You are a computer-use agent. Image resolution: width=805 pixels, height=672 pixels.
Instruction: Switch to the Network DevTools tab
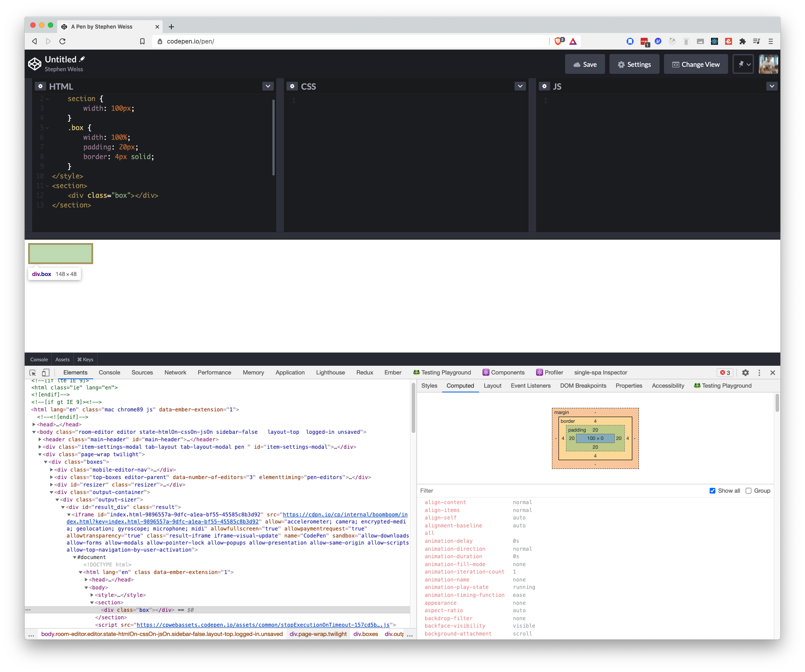click(x=175, y=373)
